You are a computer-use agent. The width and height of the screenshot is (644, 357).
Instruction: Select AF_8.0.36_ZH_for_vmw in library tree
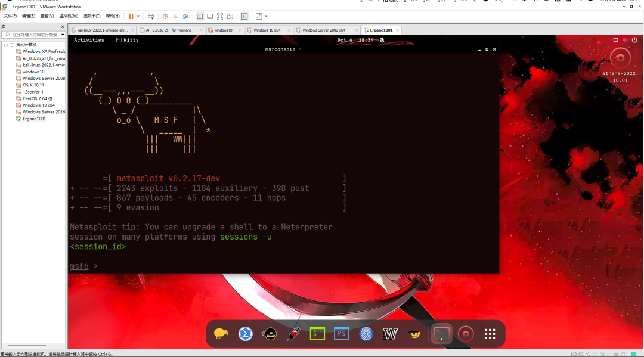[44, 58]
